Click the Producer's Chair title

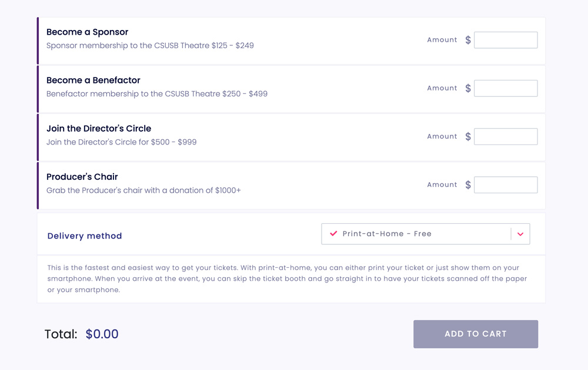point(82,177)
